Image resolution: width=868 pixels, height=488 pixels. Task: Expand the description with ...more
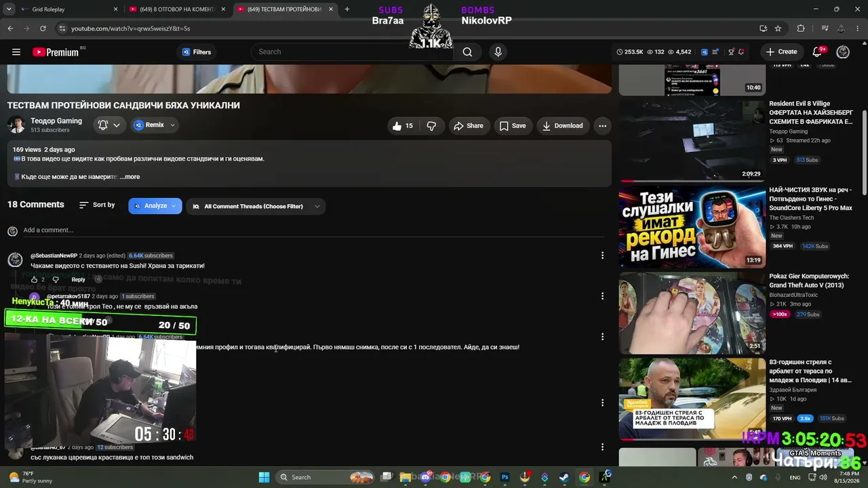(x=130, y=177)
